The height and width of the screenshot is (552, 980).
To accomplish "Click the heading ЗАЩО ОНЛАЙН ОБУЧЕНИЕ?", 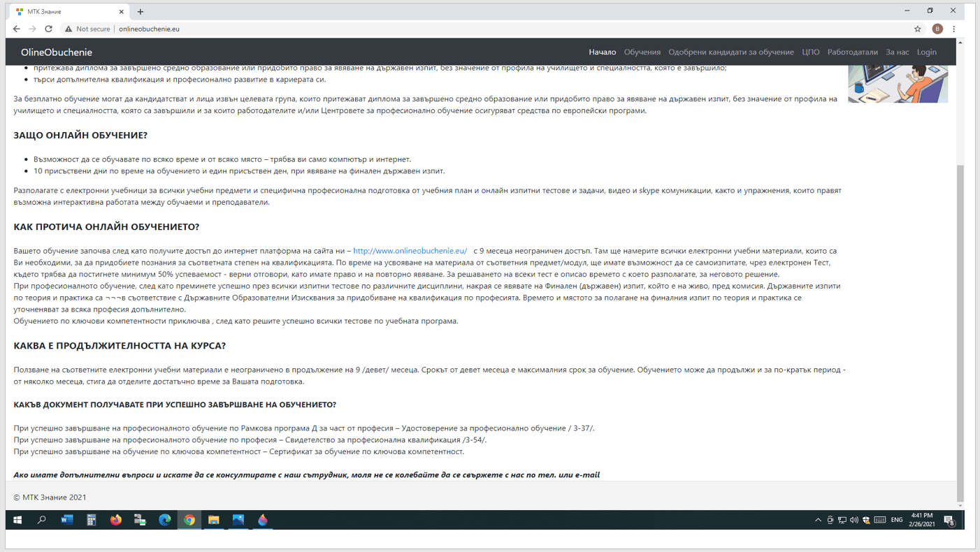I will (80, 136).
